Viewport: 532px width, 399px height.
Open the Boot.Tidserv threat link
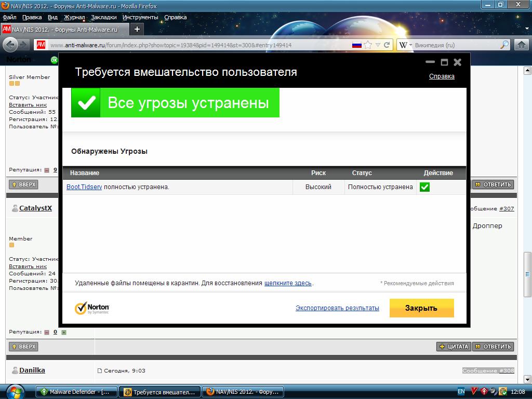click(84, 187)
